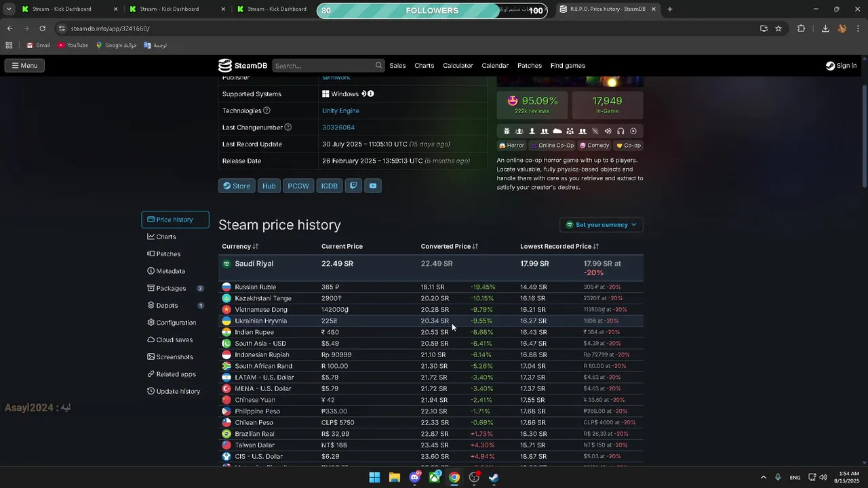Sign in with Steam
The width and height of the screenshot is (868, 488).
[x=841, y=66]
